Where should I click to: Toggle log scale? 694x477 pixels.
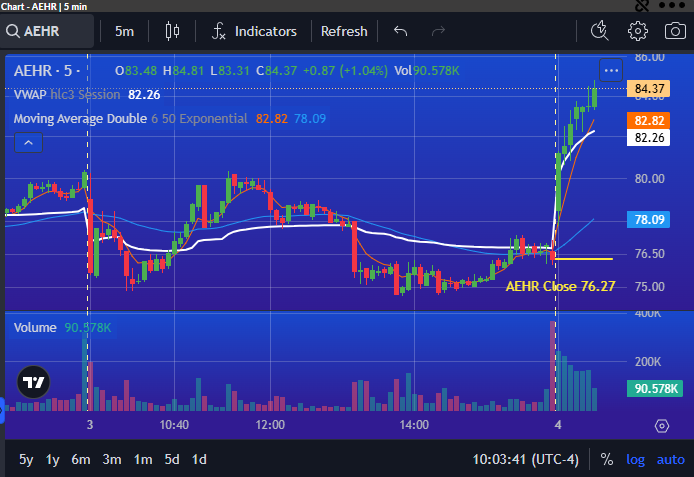point(635,459)
